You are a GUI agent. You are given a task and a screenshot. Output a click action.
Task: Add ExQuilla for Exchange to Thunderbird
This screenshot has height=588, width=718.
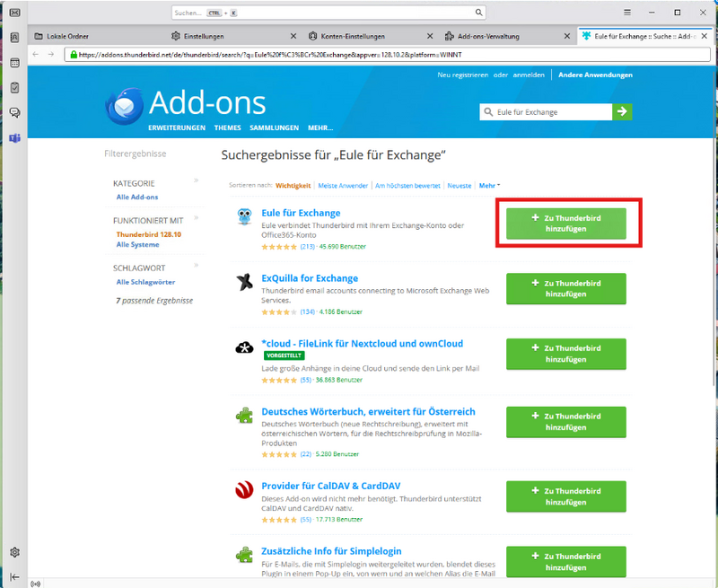(566, 288)
